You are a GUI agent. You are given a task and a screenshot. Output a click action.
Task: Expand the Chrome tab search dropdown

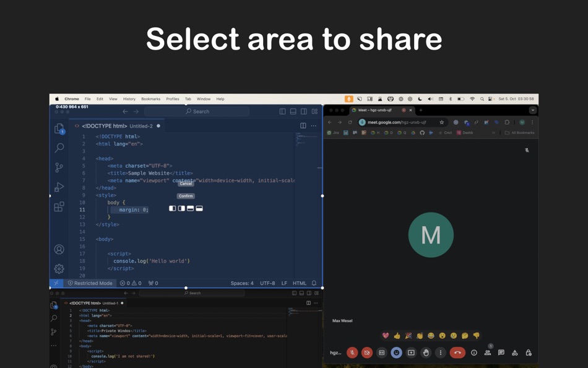(532, 110)
